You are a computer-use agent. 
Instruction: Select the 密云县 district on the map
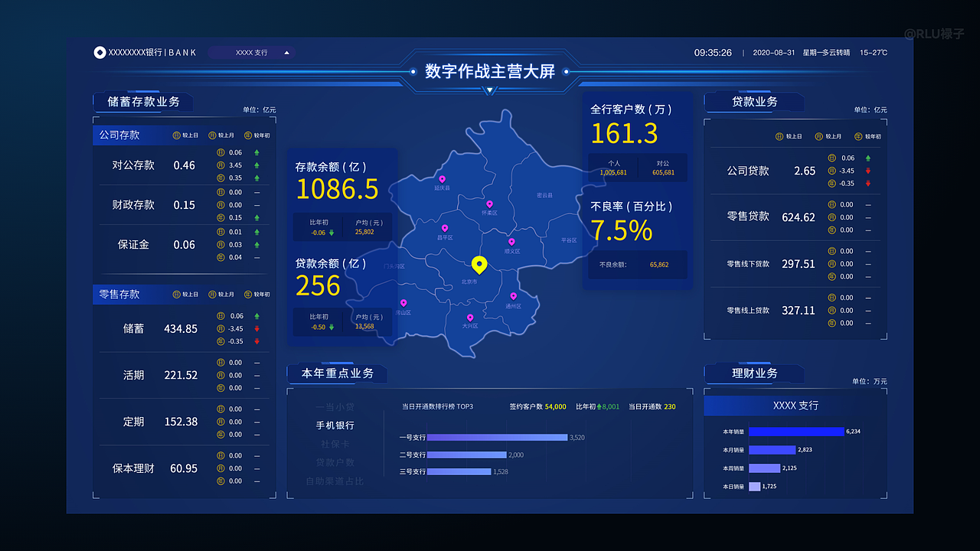click(544, 195)
